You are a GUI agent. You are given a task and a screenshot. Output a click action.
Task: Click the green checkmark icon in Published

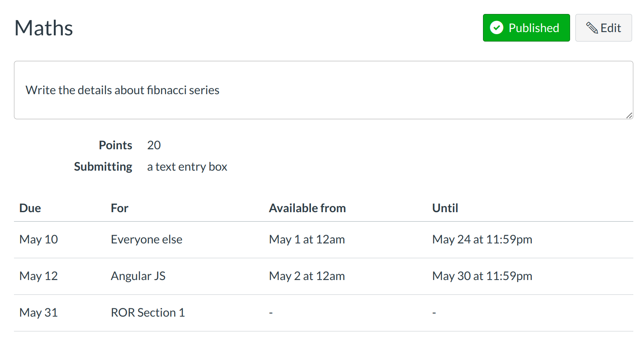pyautogui.click(x=497, y=28)
